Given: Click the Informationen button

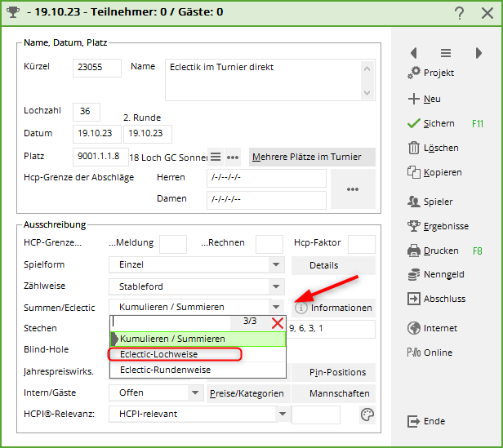Looking at the screenshot, I should pyautogui.click(x=333, y=308).
